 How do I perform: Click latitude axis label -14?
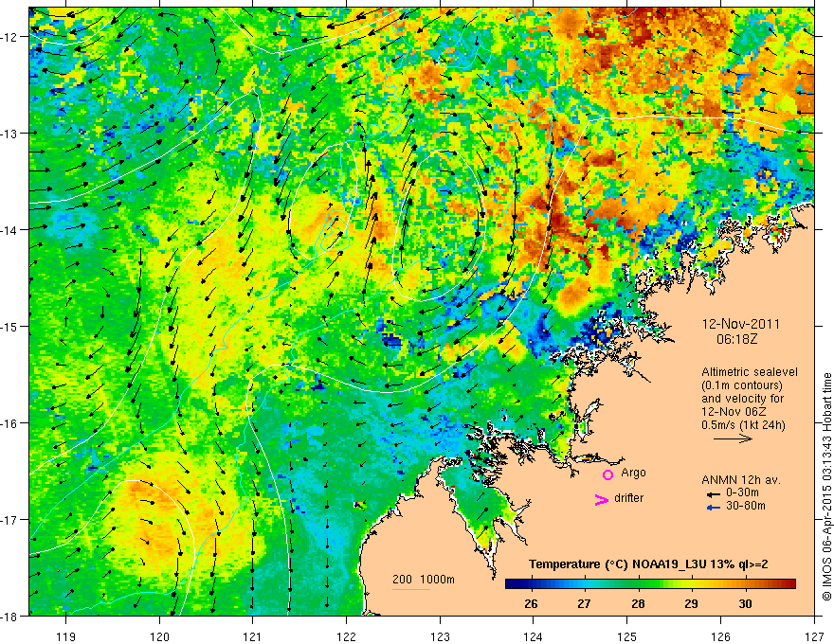tap(9, 230)
